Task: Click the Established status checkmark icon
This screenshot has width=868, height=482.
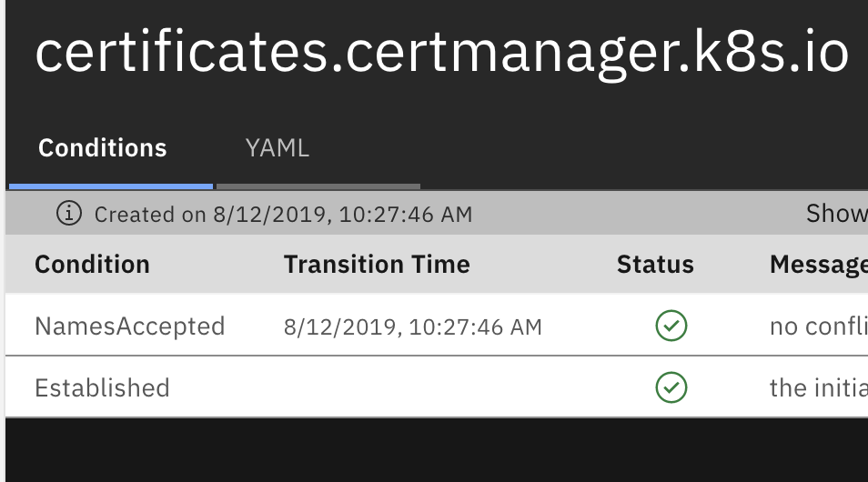Action: 671,387
